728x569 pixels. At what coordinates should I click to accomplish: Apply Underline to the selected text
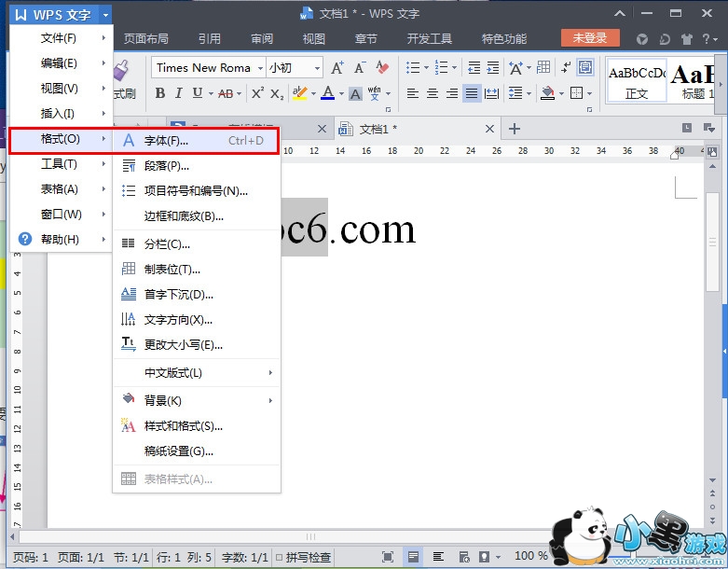pyautogui.click(x=198, y=93)
